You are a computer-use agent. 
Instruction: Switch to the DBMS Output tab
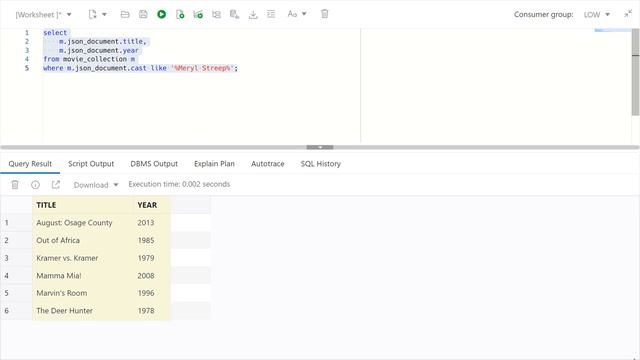(154, 164)
